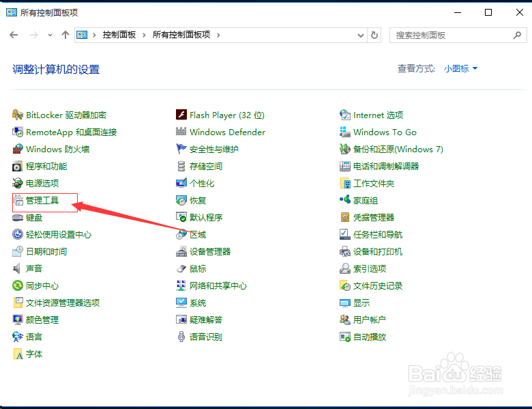This screenshot has width=532, height=409.
Task: Expand chevron before 控制面板 breadcrumb
Action: pos(94,35)
